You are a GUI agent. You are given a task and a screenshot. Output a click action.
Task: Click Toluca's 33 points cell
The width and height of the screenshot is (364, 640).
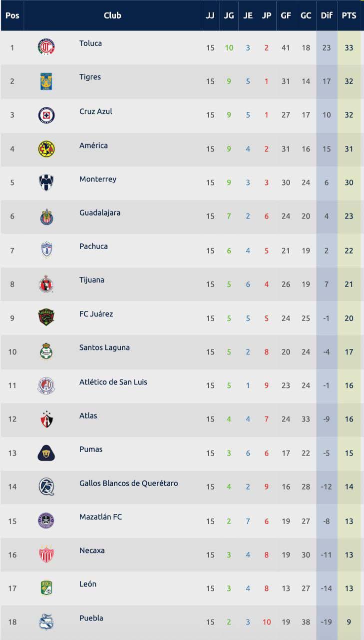pyautogui.click(x=349, y=48)
